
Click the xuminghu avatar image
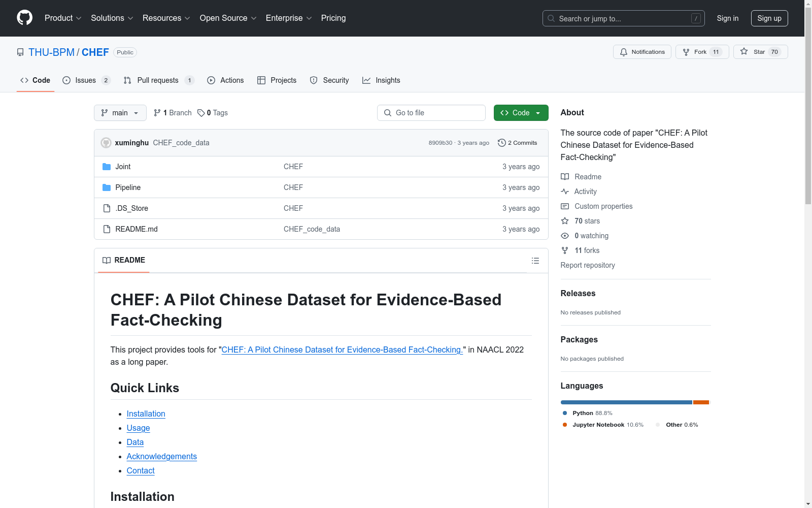[106, 143]
